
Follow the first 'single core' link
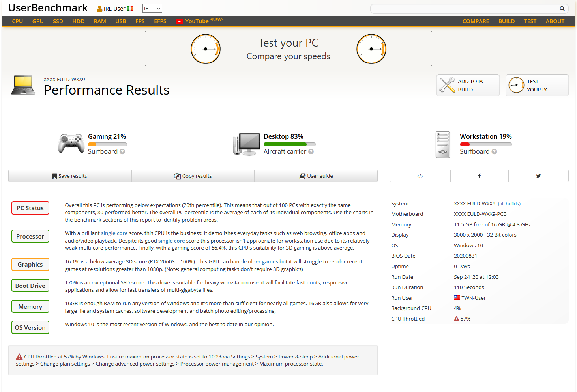[114, 233]
